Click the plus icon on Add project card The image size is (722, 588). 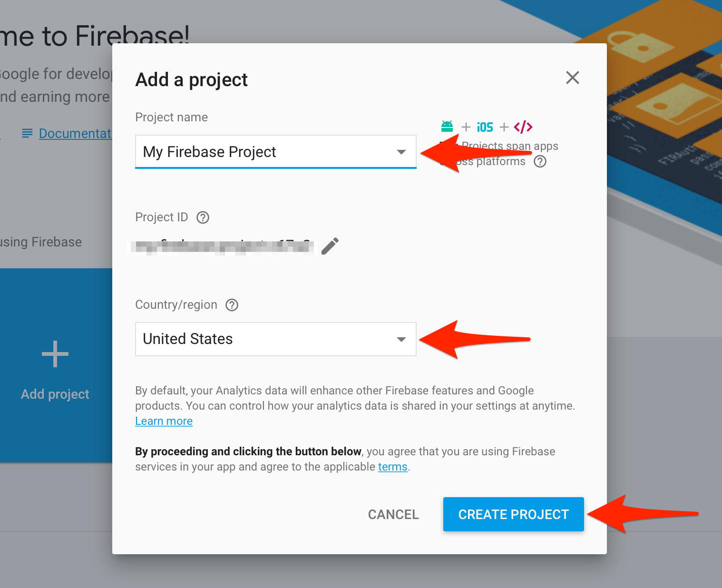tap(55, 354)
